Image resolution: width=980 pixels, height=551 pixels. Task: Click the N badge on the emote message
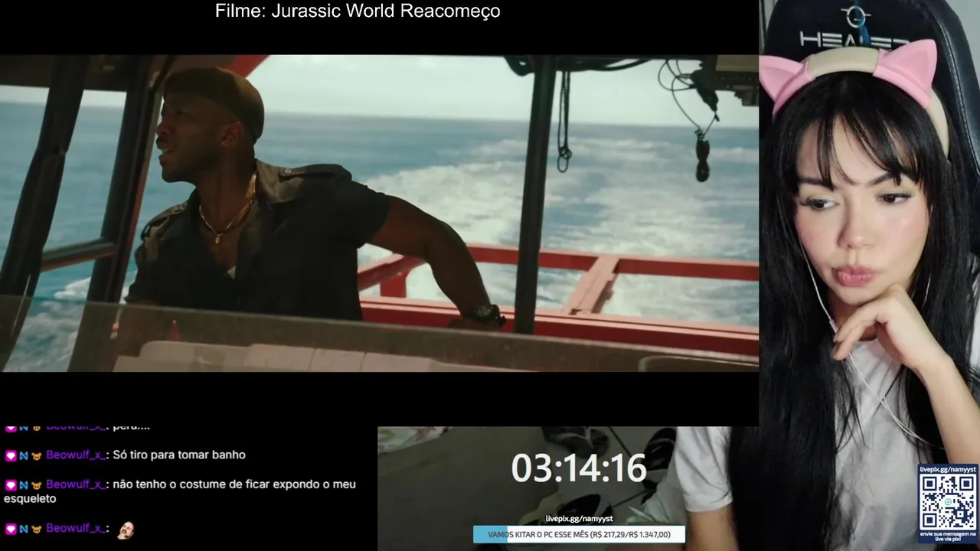(24, 529)
